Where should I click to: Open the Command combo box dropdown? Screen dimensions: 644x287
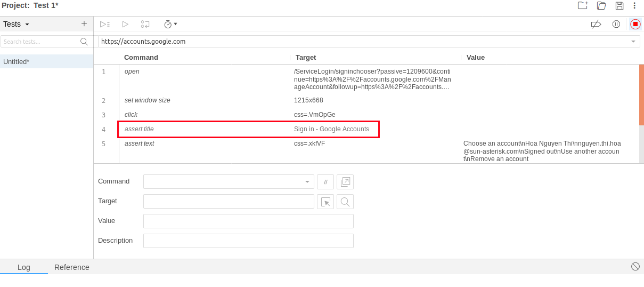coord(307,182)
